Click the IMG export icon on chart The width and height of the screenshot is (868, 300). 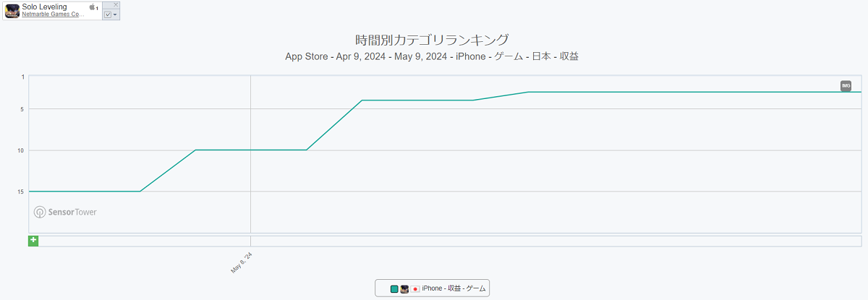point(846,86)
